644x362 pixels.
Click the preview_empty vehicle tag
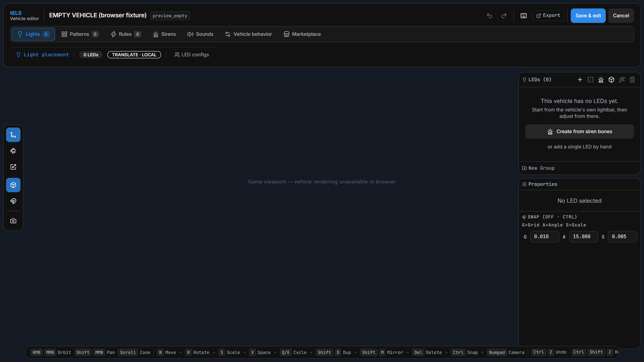click(x=170, y=16)
